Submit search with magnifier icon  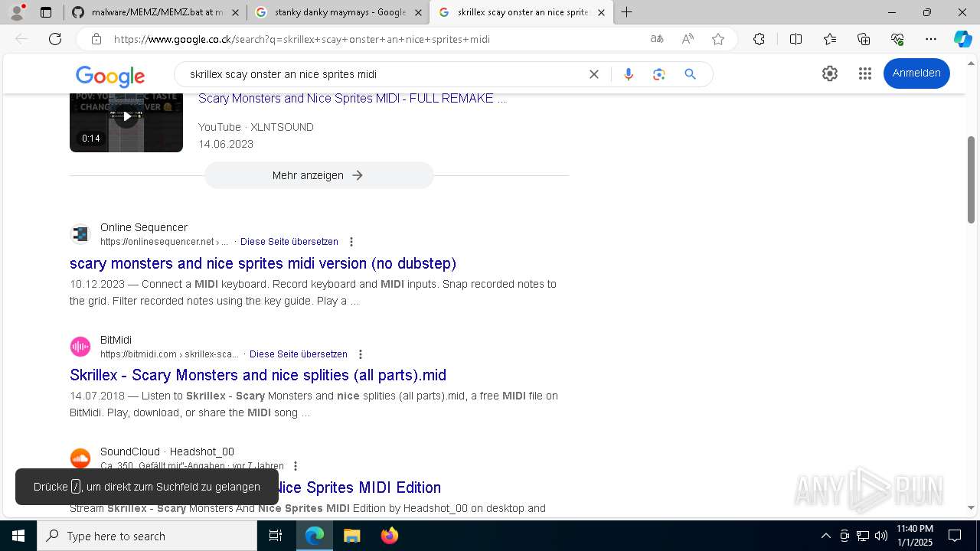coord(690,74)
